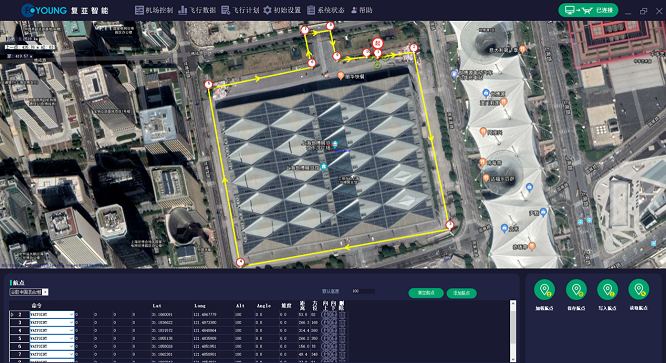Select waypoint row 7 header cell
This screenshot has width=666, height=363.
(x=20, y=354)
